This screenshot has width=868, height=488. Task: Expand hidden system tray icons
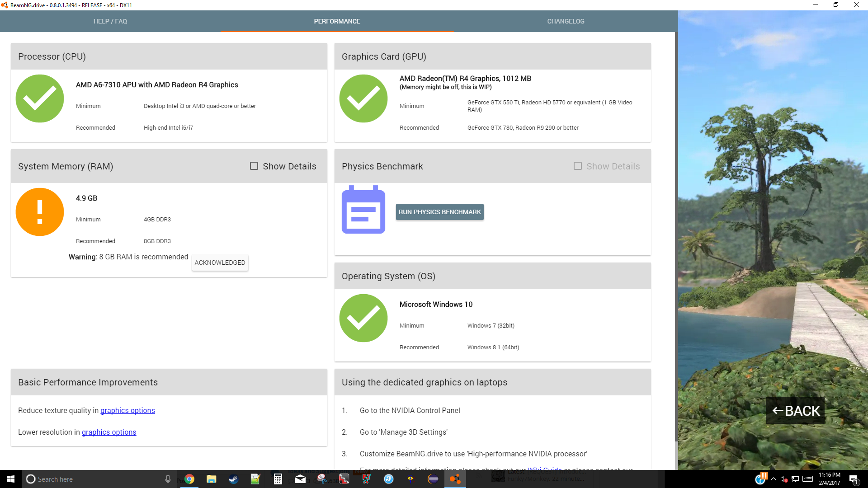(774, 479)
